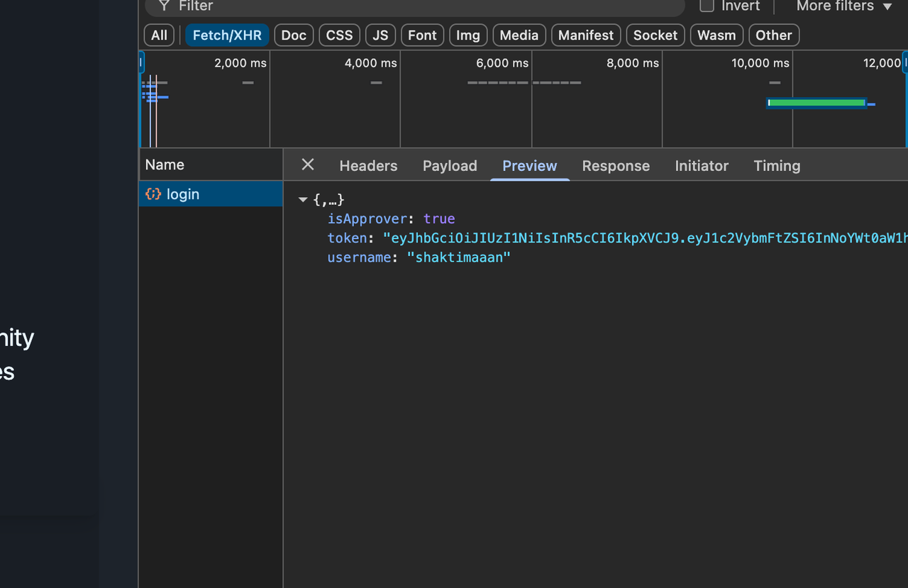Click the Doc request filter

[293, 35]
